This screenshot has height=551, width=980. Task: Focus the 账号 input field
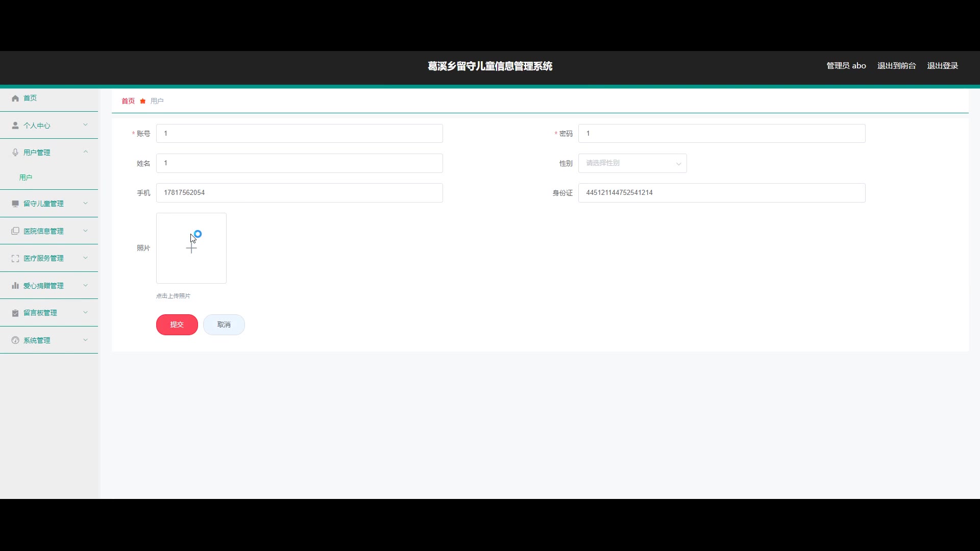300,134
